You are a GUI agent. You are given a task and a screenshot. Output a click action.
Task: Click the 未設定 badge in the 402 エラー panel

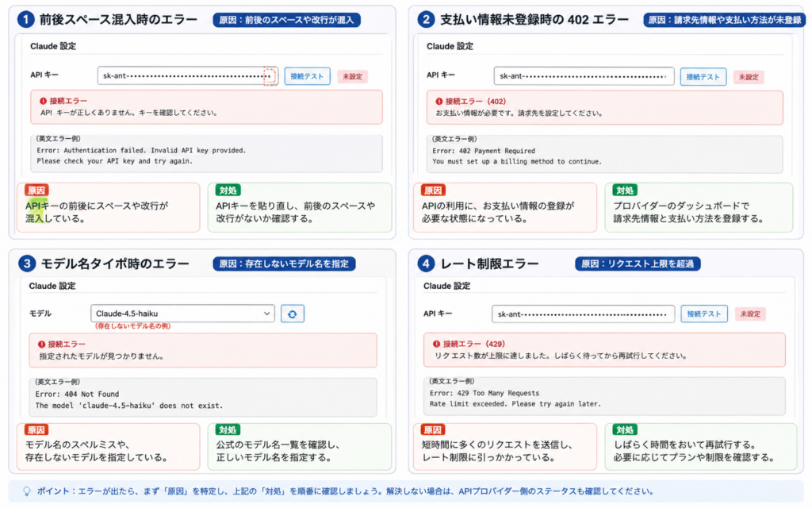(749, 77)
